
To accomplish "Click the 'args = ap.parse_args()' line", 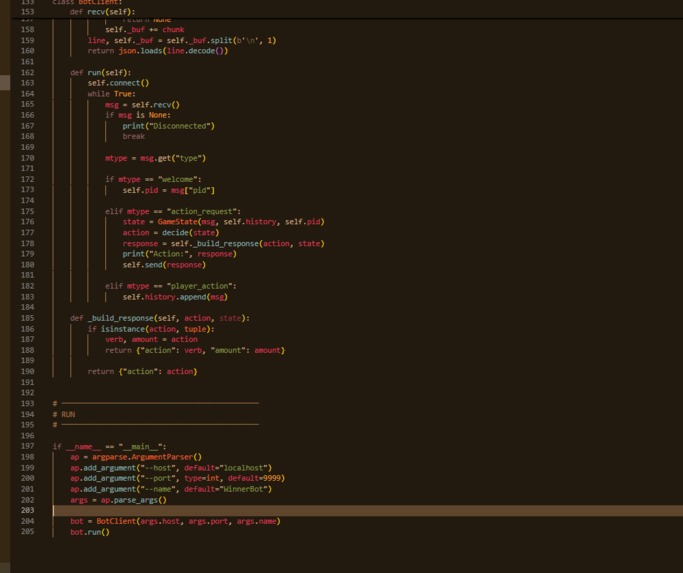I will click(x=118, y=500).
